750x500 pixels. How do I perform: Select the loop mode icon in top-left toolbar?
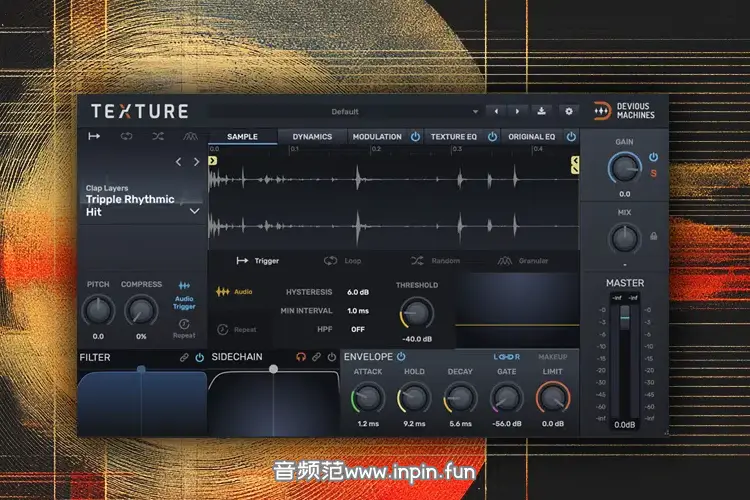[126, 136]
